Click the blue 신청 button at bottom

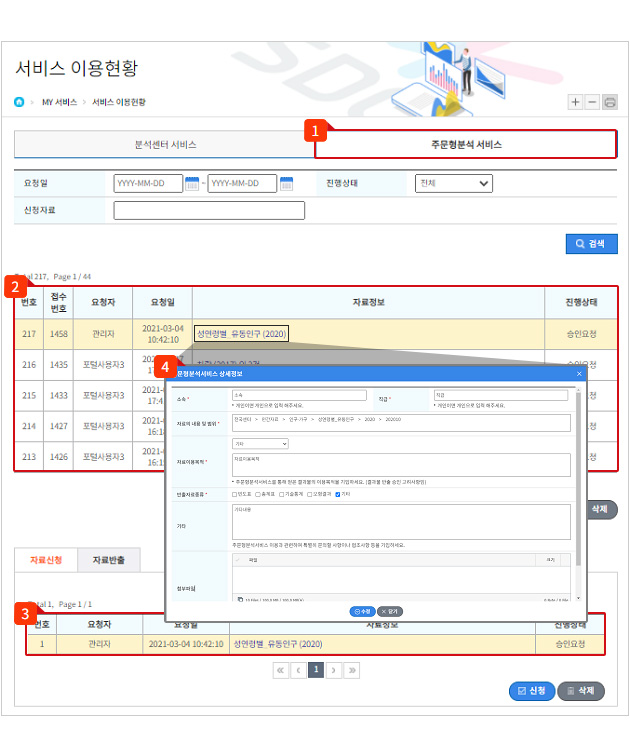532,691
